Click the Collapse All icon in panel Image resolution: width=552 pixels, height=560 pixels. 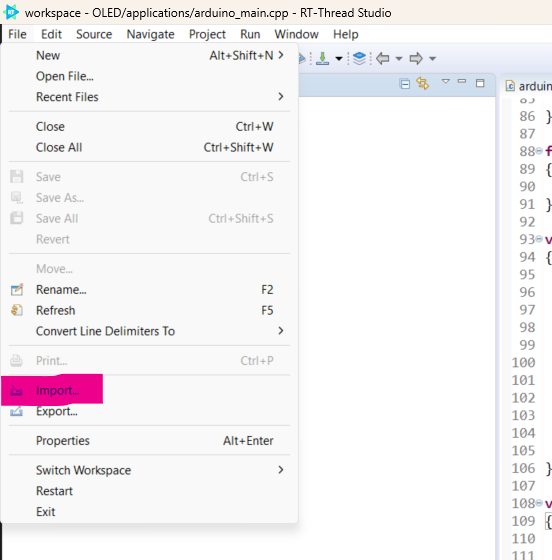click(405, 84)
